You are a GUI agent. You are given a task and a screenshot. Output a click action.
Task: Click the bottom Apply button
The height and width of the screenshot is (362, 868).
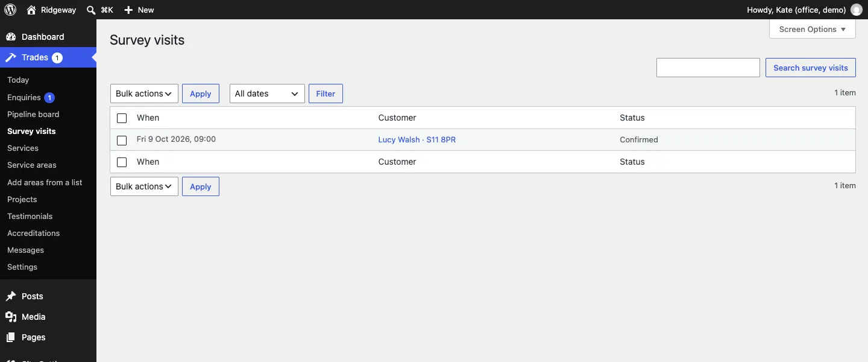click(201, 186)
